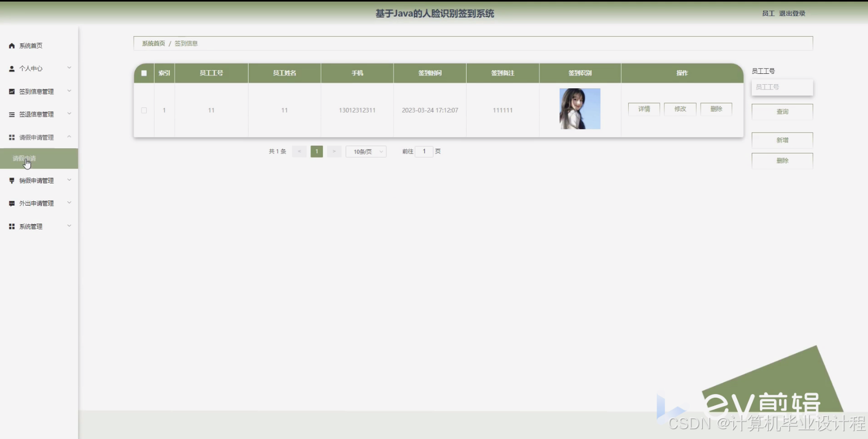Expand the 外出申请管理 chevron
Image resolution: width=868 pixels, height=439 pixels.
tap(69, 202)
